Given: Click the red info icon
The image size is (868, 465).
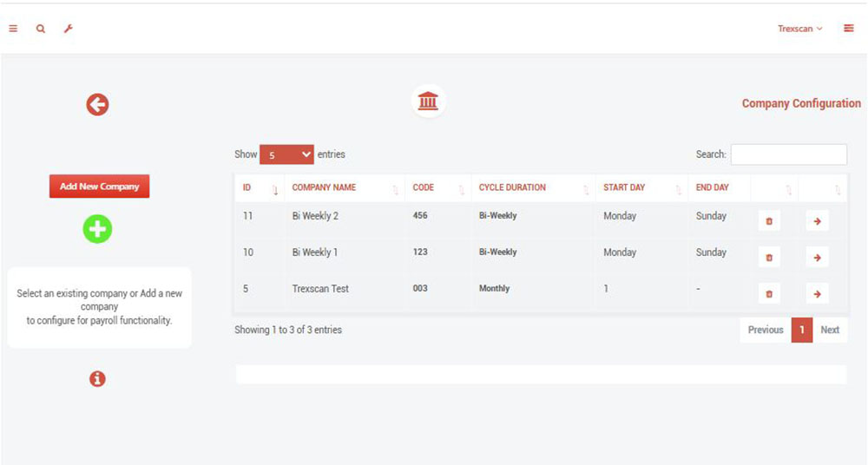Looking at the screenshot, I should point(97,378).
